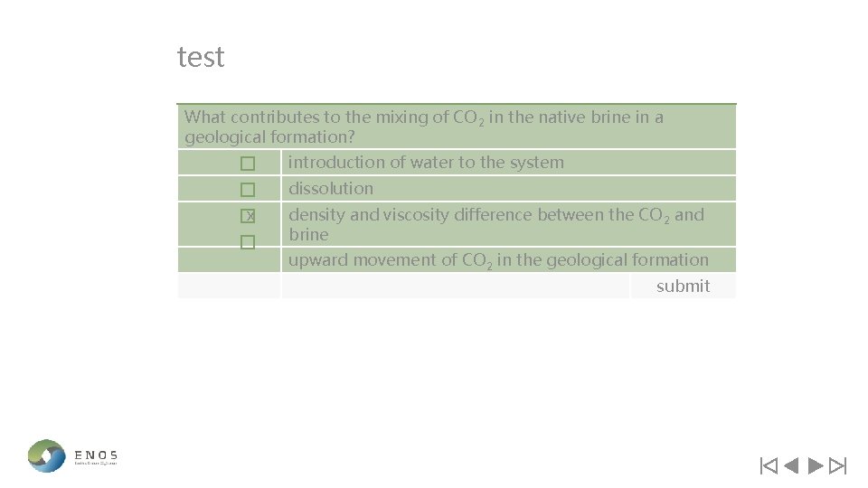
Task: Click the question text about CO2 mixing
Action: coord(423,127)
